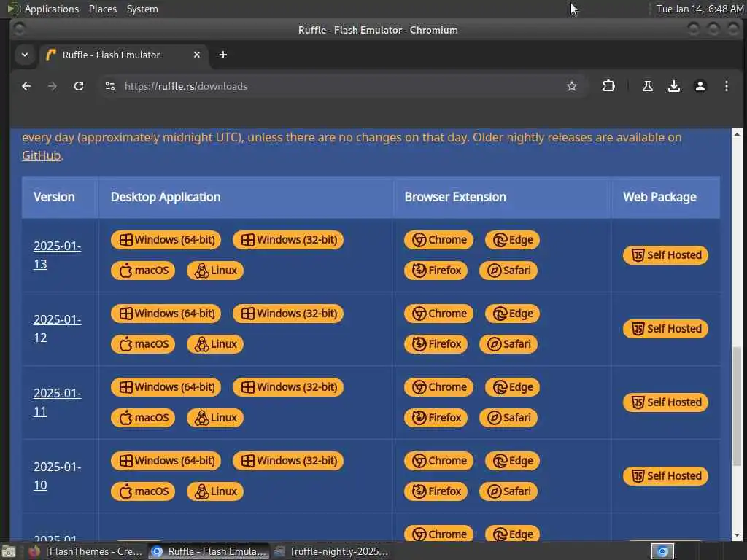Open the profile account icon
This screenshot has width=747, height=560.
pyautogui.click(x=700, y=86)
